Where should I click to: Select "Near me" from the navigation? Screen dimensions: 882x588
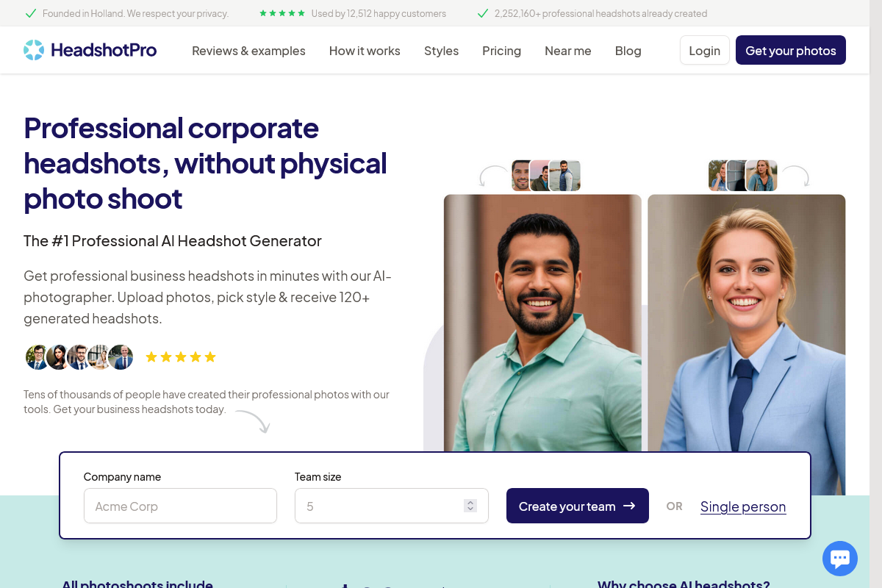point(567,50)
